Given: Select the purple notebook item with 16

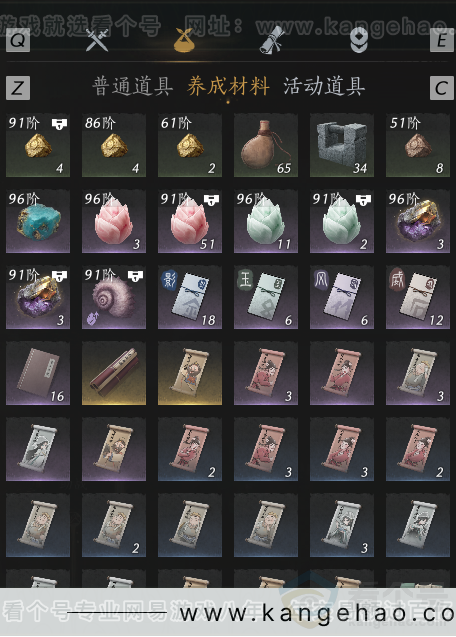Looking at the screenshot, I should click(x=38, y=373).
